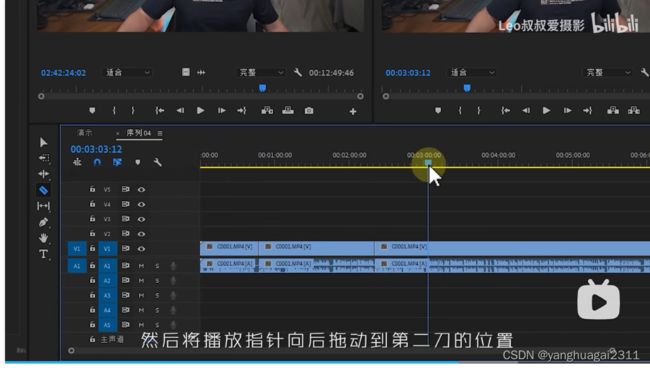650x368 pixels.
Task: Select the Ripple Edit tool
Action: (44, 174)
